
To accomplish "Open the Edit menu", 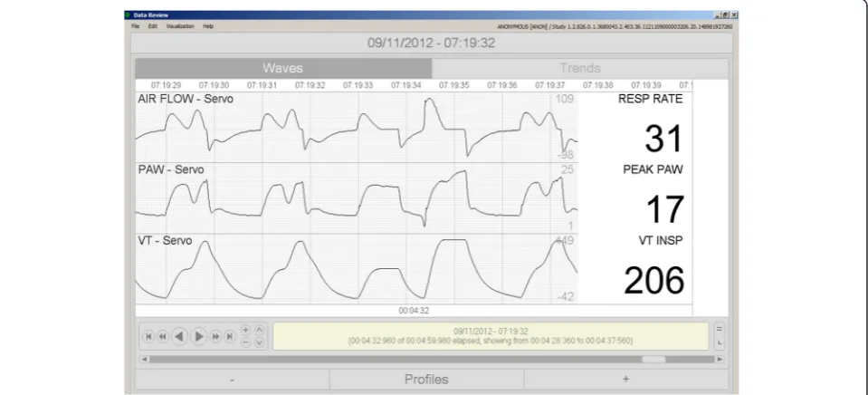I will coord(153,26).
